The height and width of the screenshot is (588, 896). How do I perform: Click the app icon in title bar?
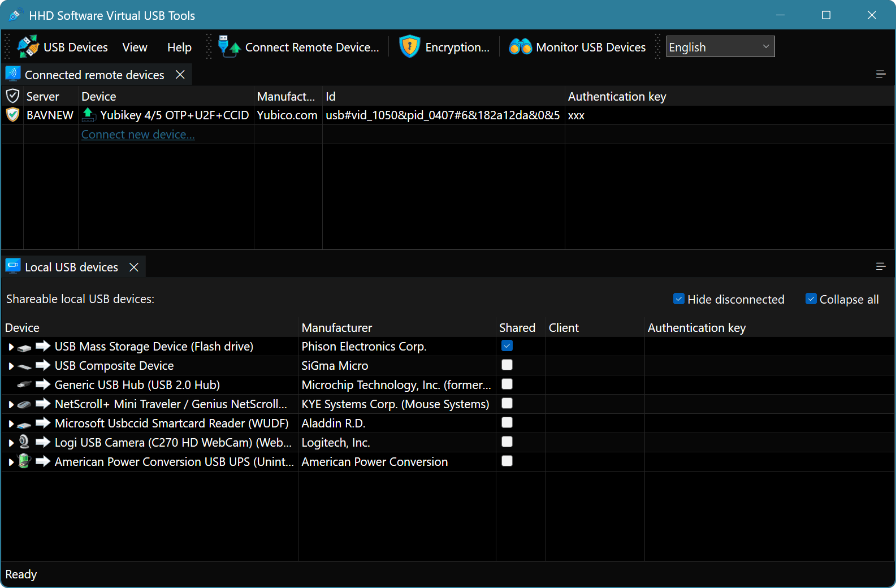15,15
